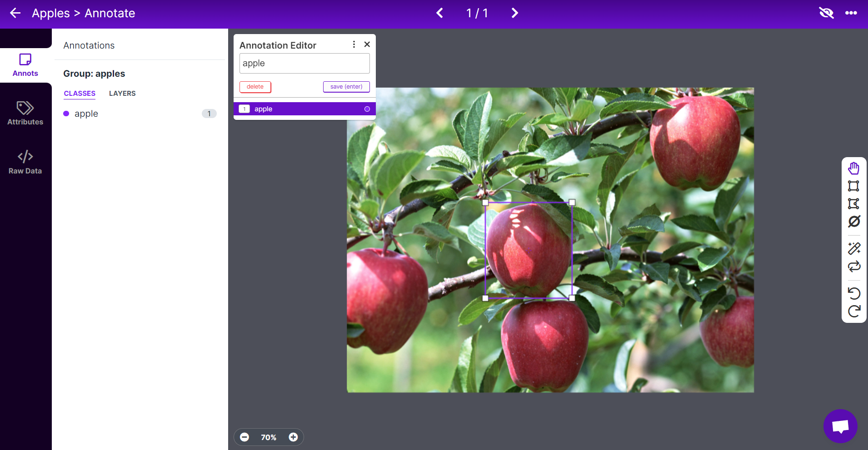This screenshot has width=868, height=450.
Task: Click the 70% zoom level label
Action: coord(269,437)
